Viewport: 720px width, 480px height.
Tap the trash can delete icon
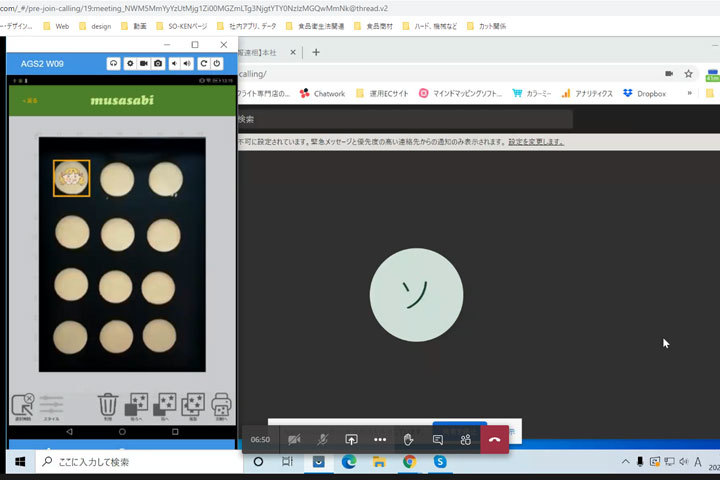pos(108,406)
